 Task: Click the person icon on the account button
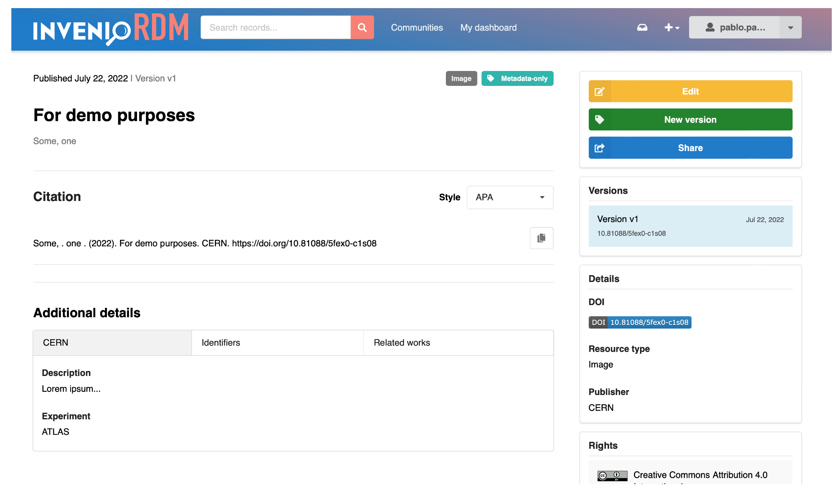[x=710, y=27]
